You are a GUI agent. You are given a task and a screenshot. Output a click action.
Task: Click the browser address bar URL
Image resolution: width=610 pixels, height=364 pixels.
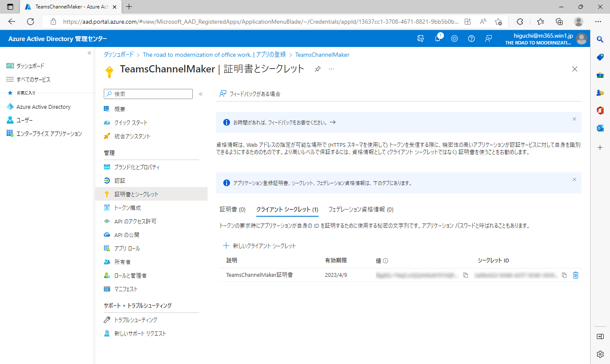pos(261,22)
